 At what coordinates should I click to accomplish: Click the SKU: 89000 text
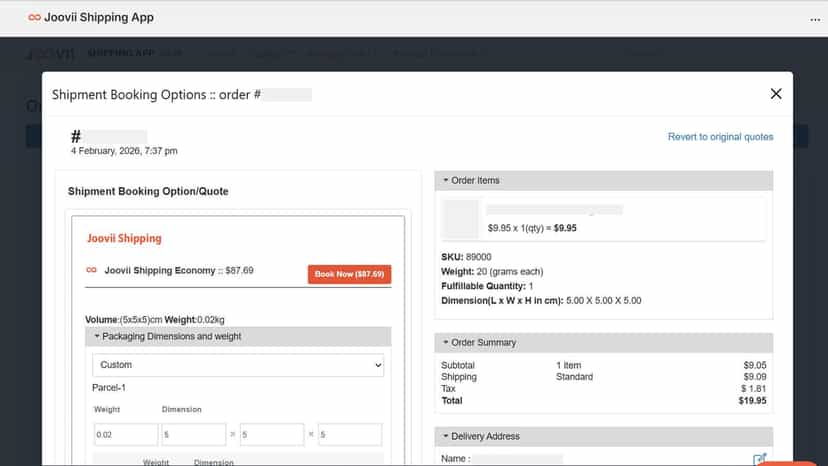(466, 257)
